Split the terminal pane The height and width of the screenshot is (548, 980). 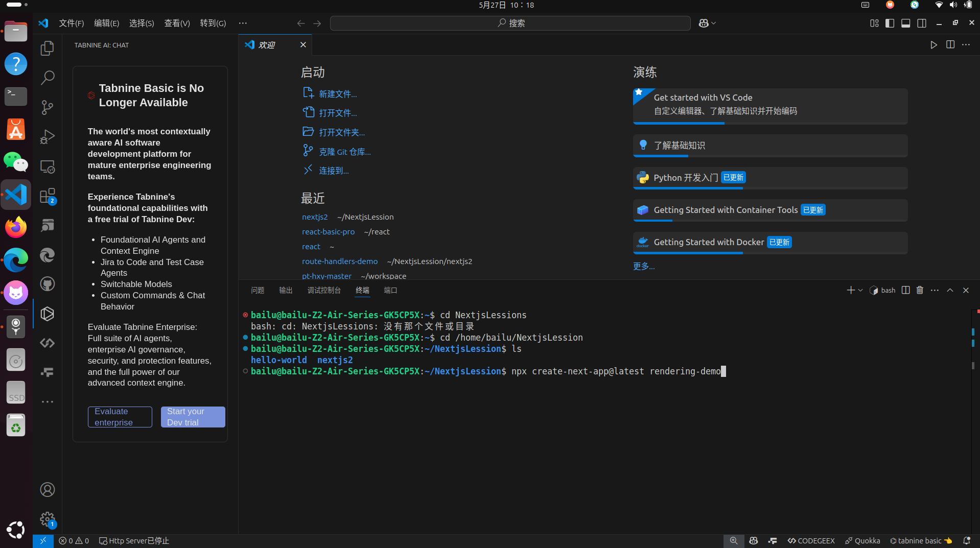[x=905, y=290]
